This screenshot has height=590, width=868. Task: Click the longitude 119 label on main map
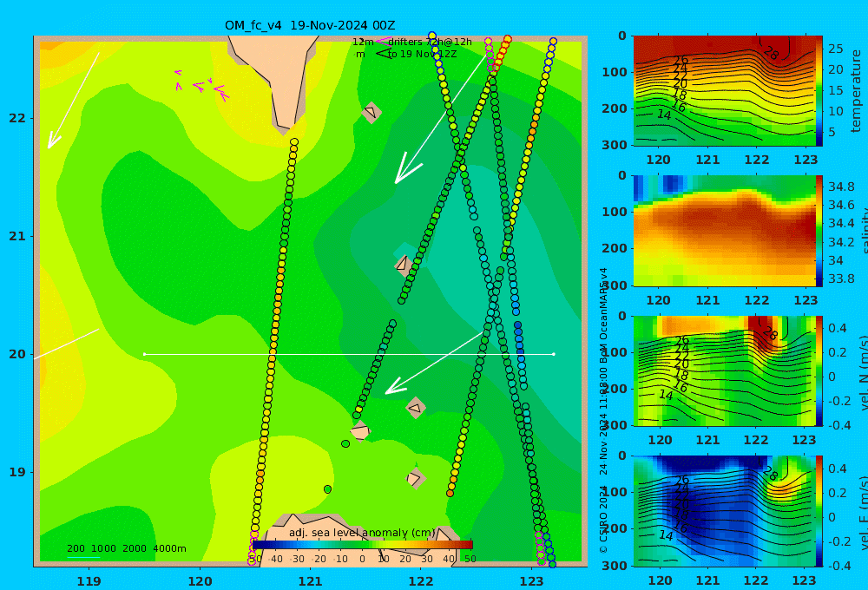pos(89,581)
